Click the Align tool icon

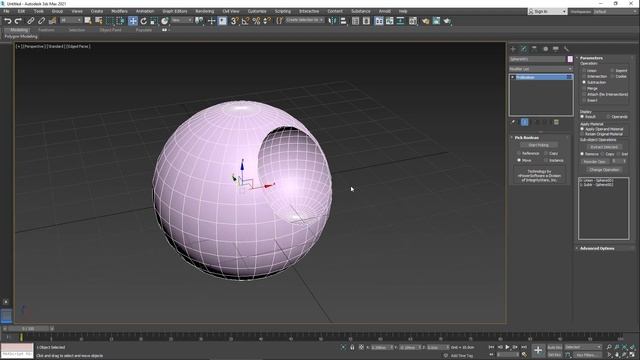tap(343, 21)
